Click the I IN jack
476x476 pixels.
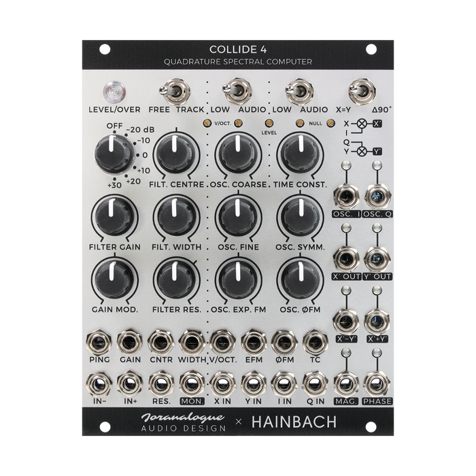click(x=284, y=384)
